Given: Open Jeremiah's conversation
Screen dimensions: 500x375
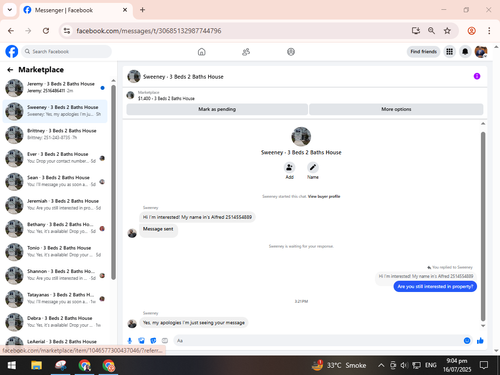Looking at the screenshot, I should (55, 205).
